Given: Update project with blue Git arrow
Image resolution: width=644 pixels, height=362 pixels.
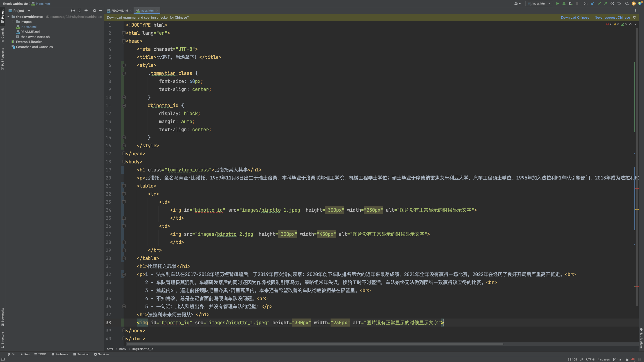Looking at the screenshot, I should coord(593,4).
